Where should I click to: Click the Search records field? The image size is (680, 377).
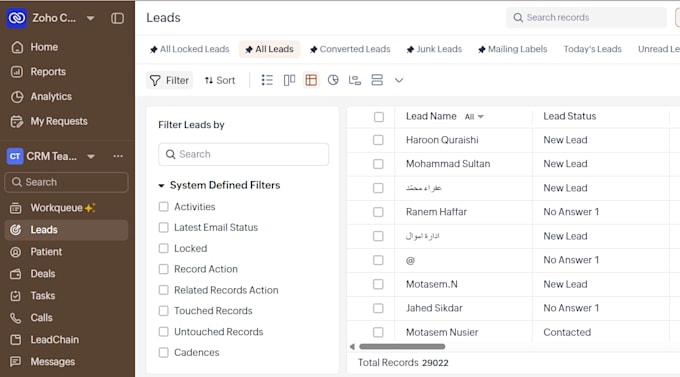tap(586, 18)
